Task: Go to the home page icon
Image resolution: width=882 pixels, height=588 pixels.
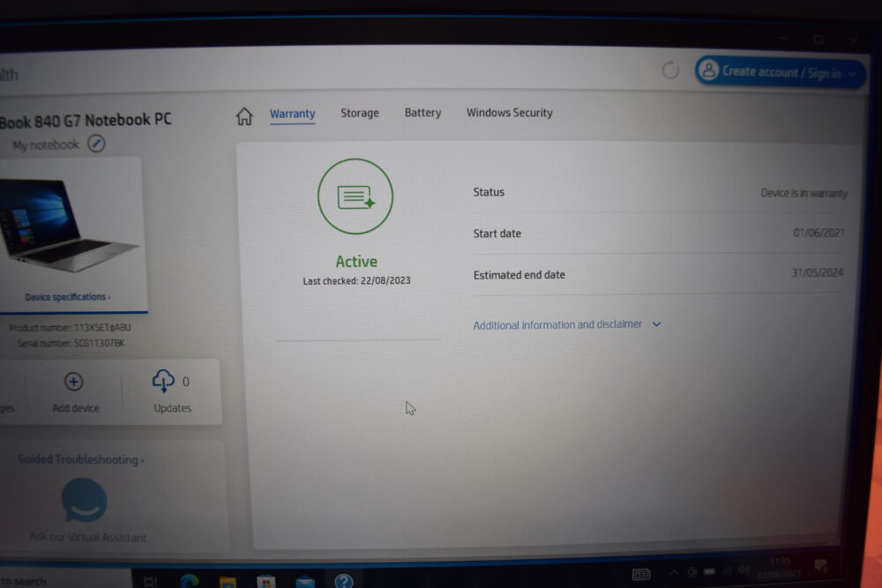Action: 244,115
